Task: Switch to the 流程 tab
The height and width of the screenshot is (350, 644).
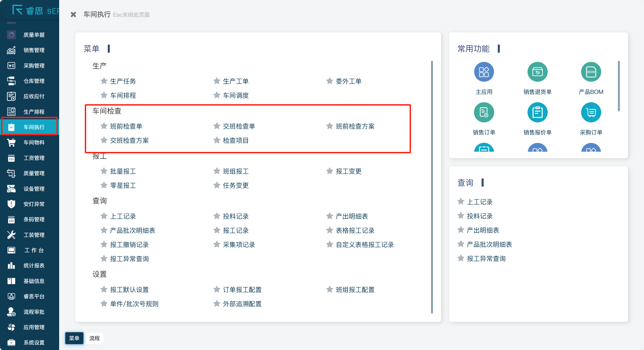Action: pos(94,338)
